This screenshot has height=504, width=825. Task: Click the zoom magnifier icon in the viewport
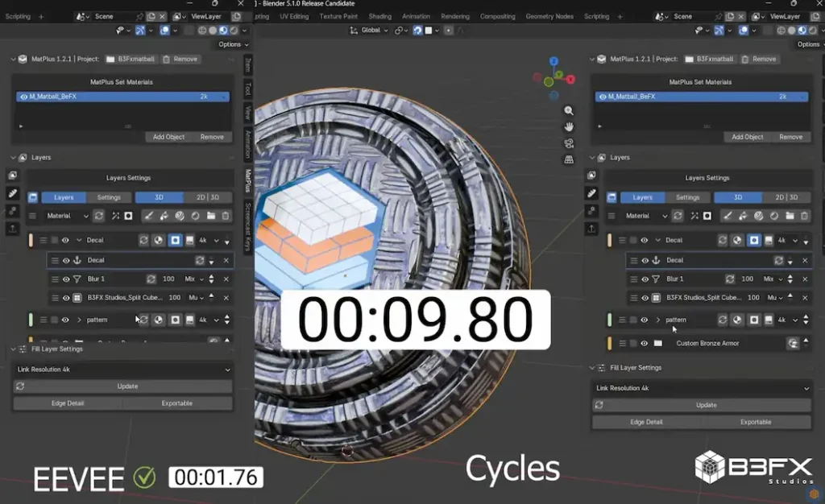coord(569,111)
